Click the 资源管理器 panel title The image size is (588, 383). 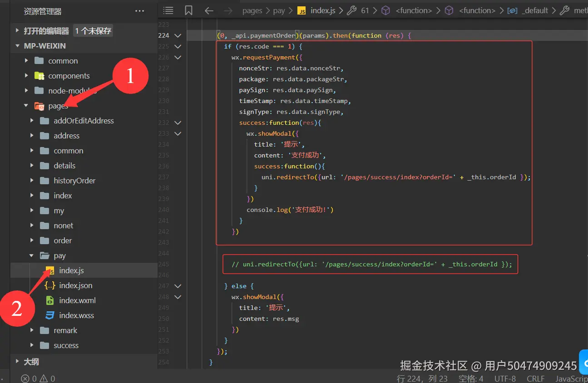[x=43, y=11]
